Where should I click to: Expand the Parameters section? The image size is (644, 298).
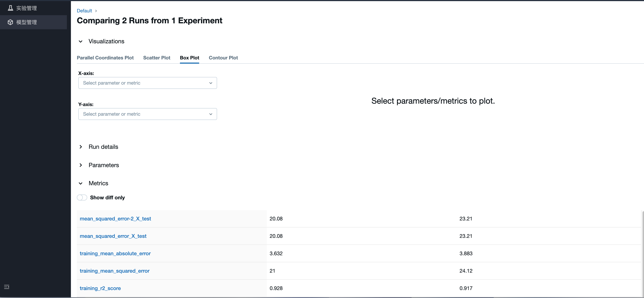(x=81, y=165)
